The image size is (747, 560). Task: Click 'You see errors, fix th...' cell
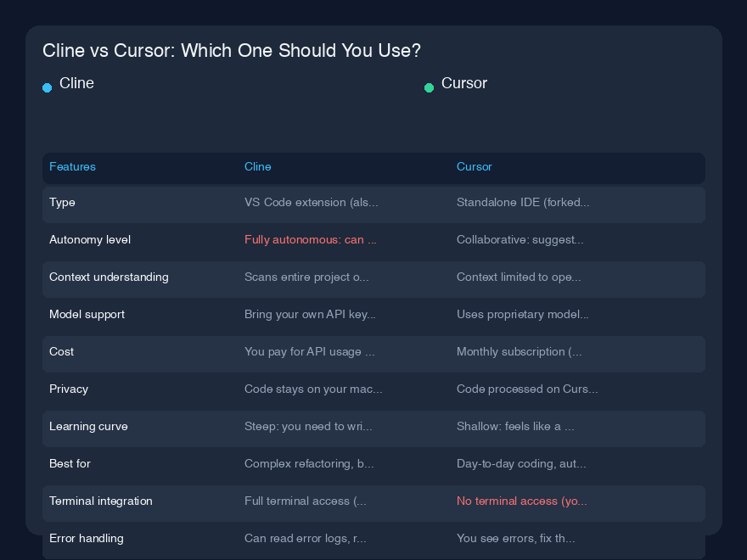(516, 538)
